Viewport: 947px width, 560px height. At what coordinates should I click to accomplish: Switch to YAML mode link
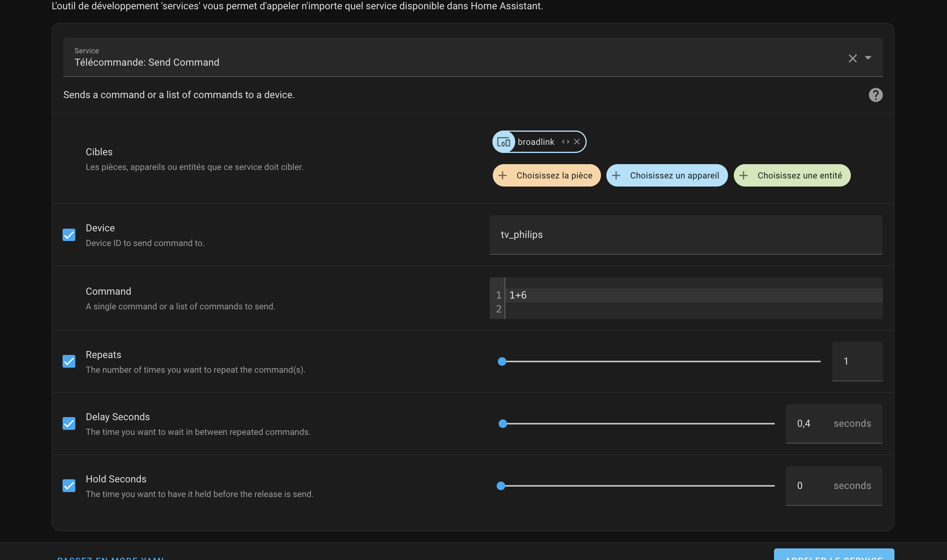click(x=110, y=558)
